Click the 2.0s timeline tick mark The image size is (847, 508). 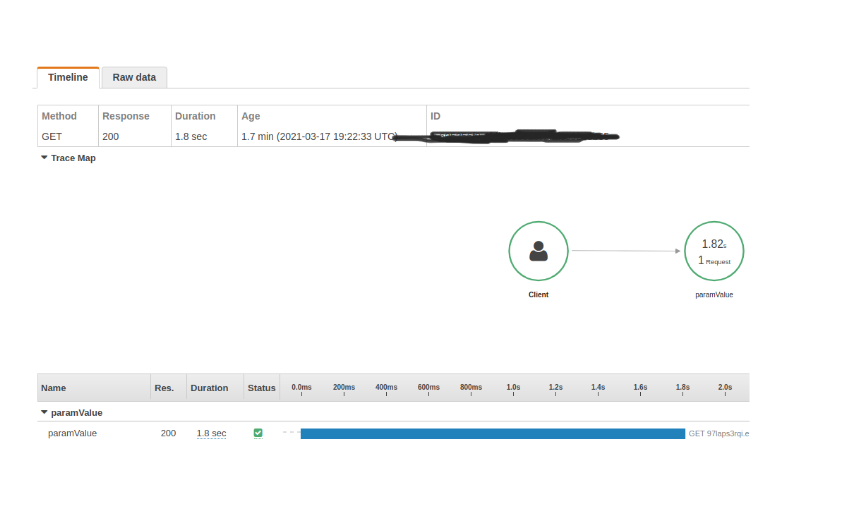[725, 389]
